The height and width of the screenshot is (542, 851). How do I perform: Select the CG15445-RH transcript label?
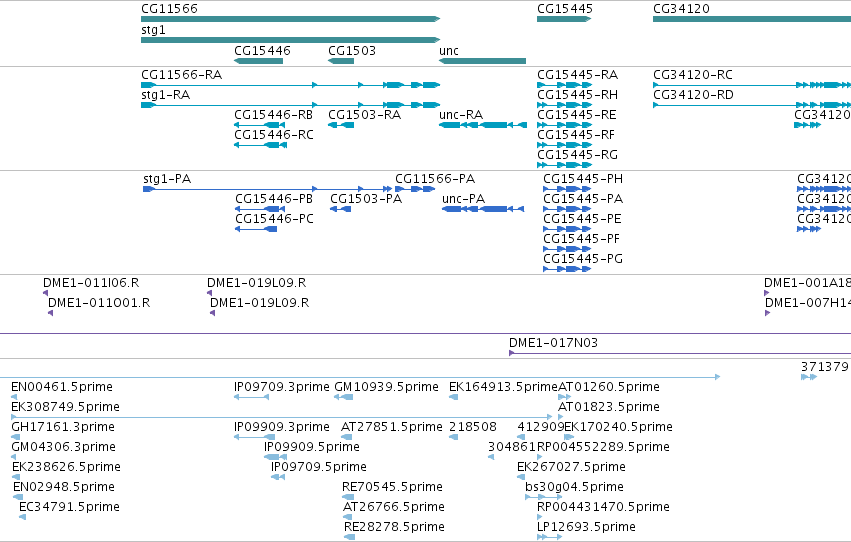pos(577,94)
